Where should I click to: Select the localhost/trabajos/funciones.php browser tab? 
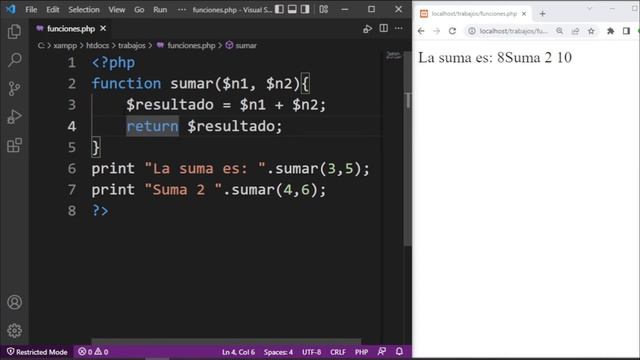(x=473, y=14)
